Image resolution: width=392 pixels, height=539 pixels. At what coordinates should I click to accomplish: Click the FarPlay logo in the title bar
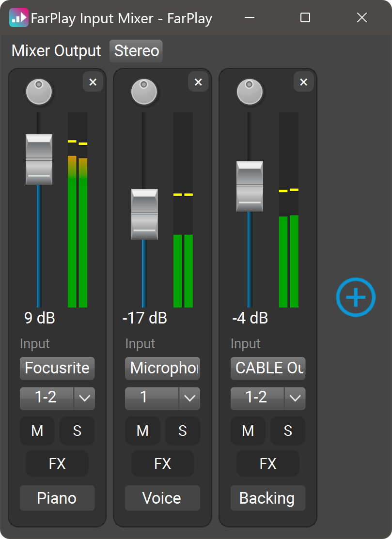tap(18, 18)
